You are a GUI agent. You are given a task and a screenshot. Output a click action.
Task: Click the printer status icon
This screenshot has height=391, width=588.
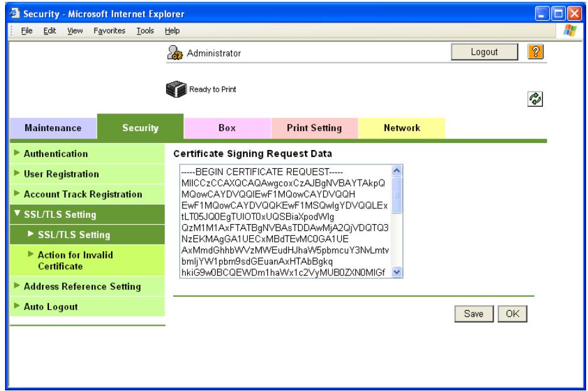[176, 89]
